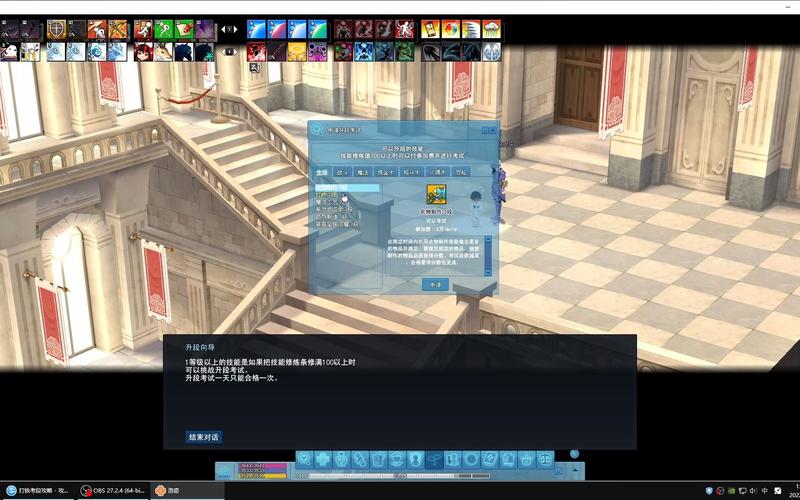
Task: Click the 衣物制作 skill icon in exam window
Action: pos(436,194)
